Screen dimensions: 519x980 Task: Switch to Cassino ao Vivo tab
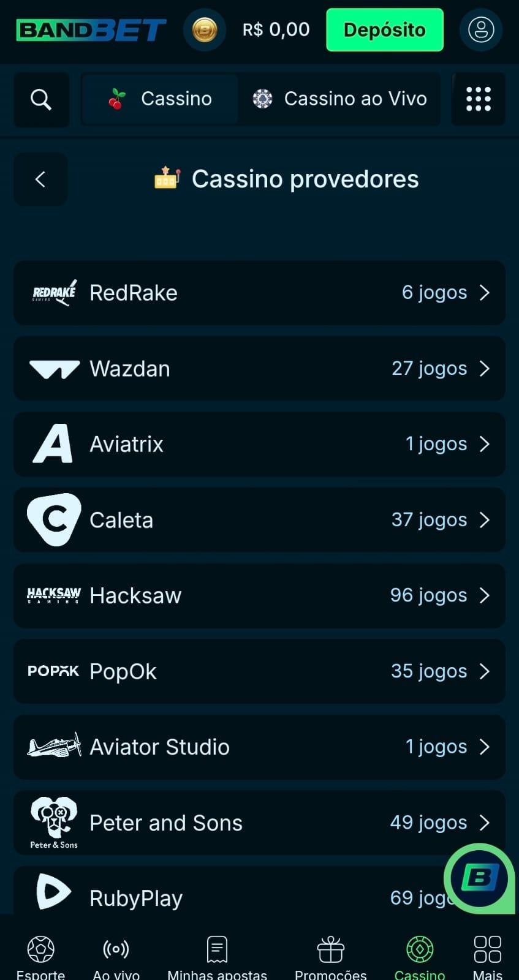(x=339, y=99)
